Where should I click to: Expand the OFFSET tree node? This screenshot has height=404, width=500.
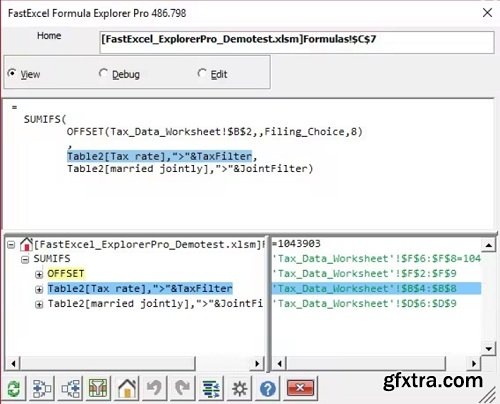coord(39,274)
